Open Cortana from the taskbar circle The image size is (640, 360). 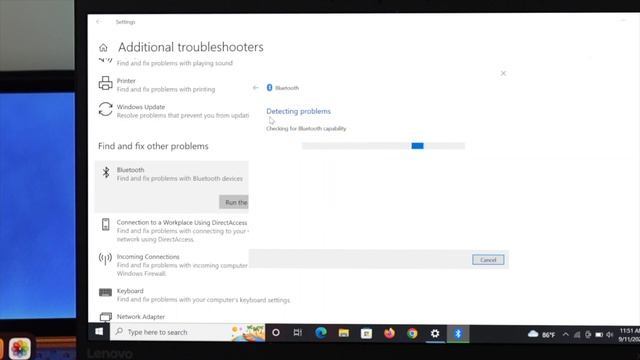pyautogui.click(x=276, y=333)
